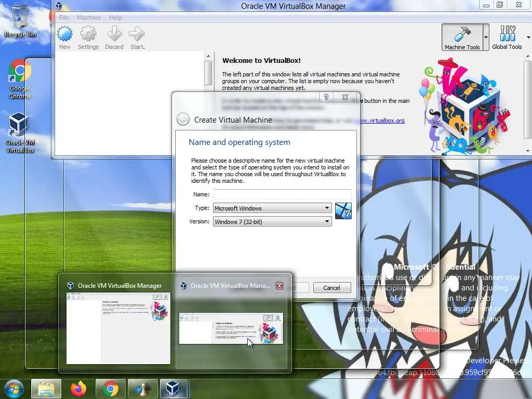
Task: Click the back arrow in Create Virtual Machine
Action: point(183,119)
